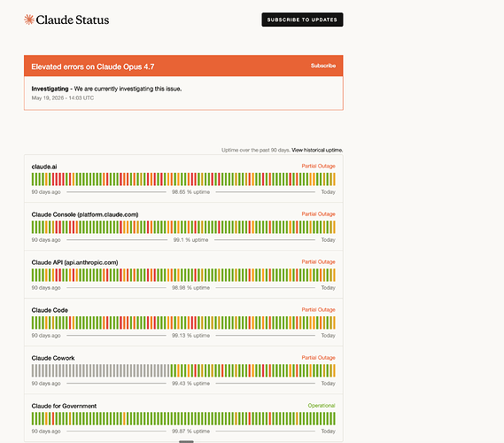The height and width of the screenshot is (443, 504).
Task: Click the 98.98 % uptime value for Claude API
Action: [x=190, y=288]
